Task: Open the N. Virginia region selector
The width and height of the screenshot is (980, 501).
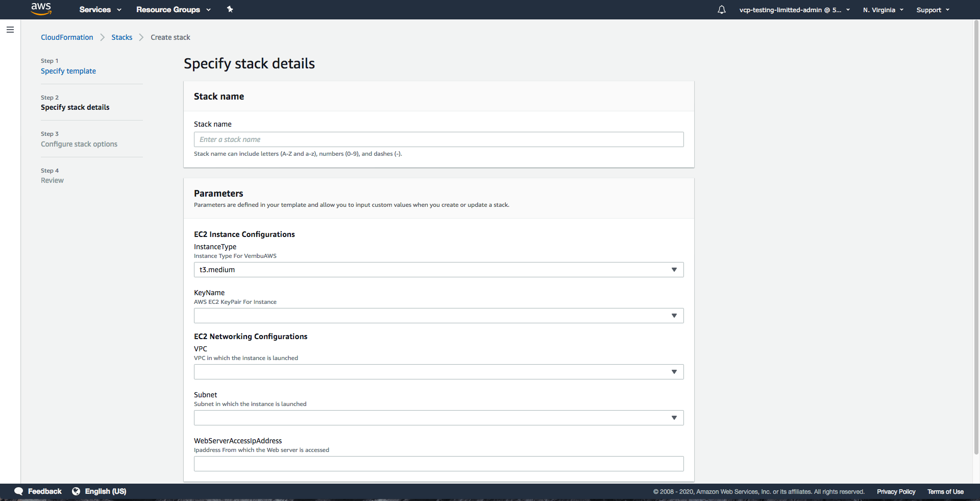Action: tap(883, 10)
